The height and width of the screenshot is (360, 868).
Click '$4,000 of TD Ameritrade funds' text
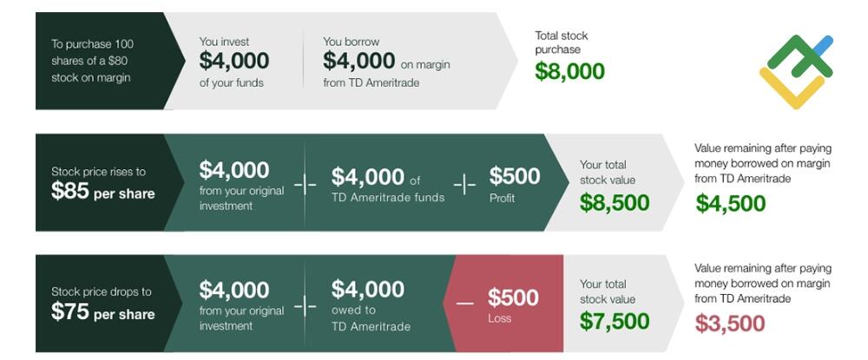(x=387, y=184)
